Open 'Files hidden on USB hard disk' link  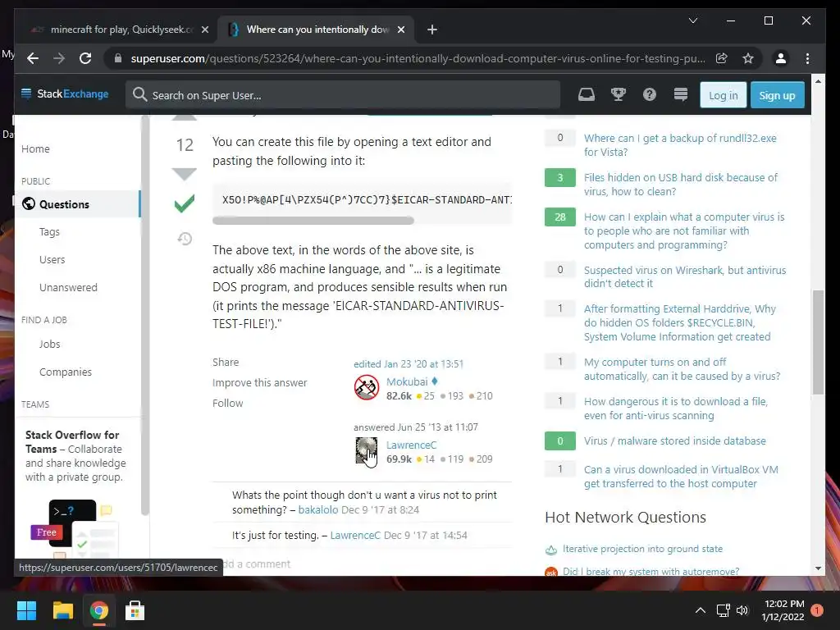click(x=680, y=185)
